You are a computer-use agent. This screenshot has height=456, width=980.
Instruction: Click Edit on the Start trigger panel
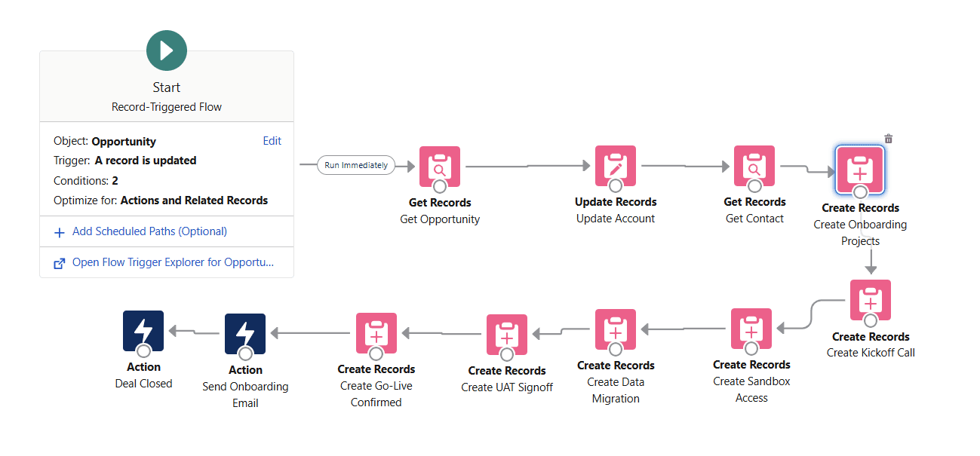(x=272, y=141)
